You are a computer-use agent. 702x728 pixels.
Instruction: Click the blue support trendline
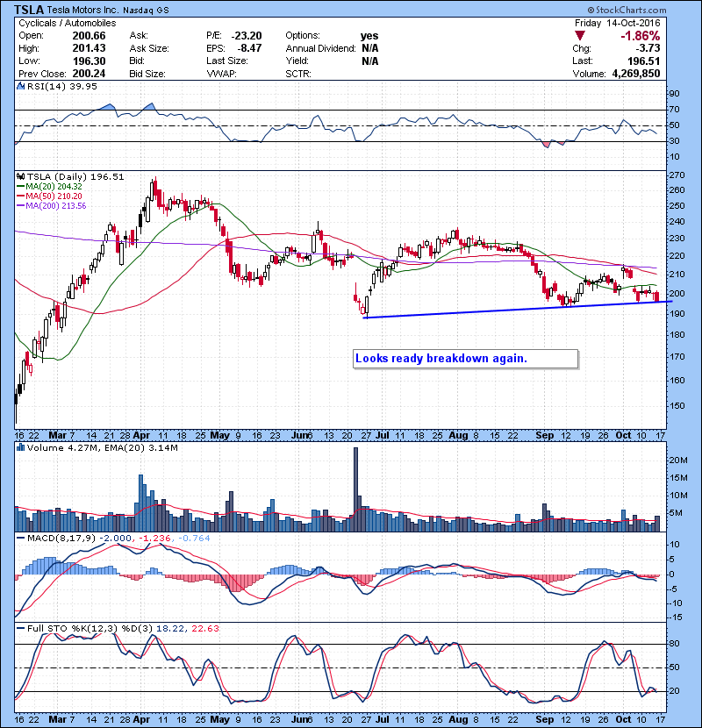(x=518, y=310)
